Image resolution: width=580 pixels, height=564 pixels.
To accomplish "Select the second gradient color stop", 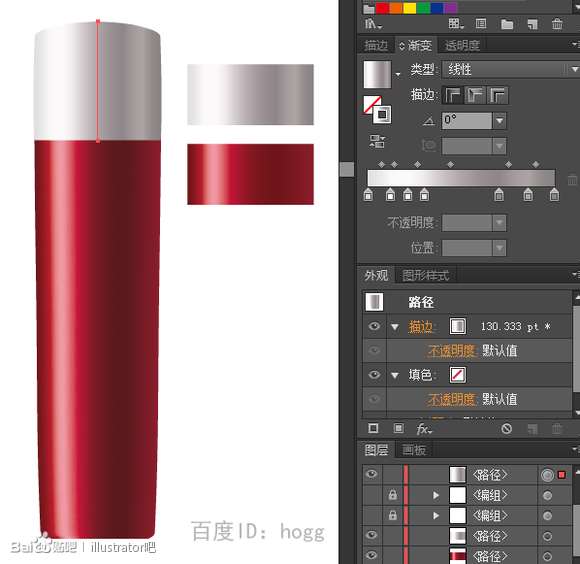I will [x=390, y=194].
